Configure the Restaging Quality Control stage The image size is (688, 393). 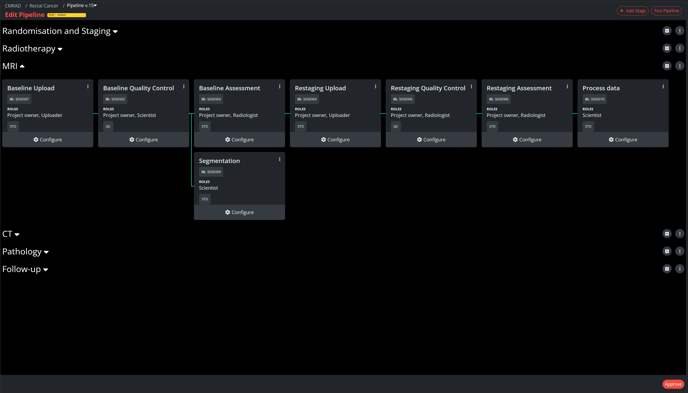click(x=431, y=139)
